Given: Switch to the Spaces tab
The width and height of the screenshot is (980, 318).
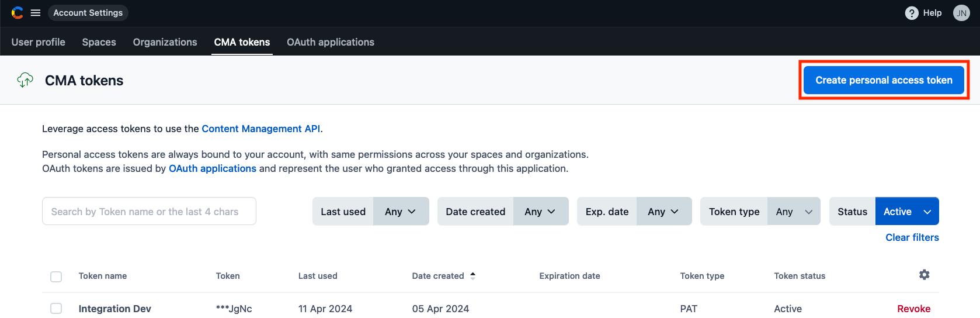Looking at the screenshot, I should point(99,42).
